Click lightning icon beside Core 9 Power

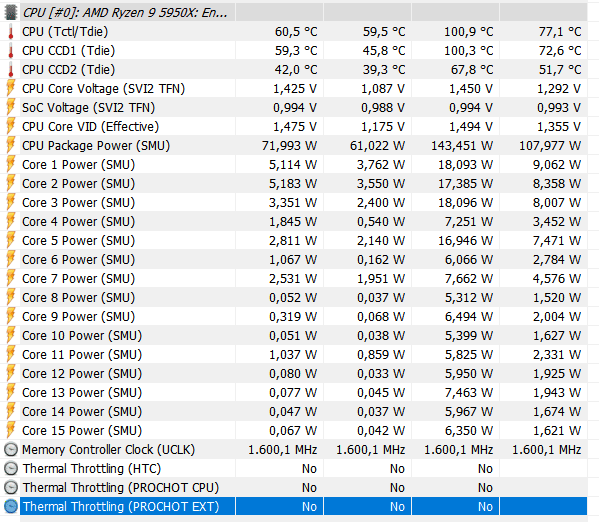click(x=11, y=316)
